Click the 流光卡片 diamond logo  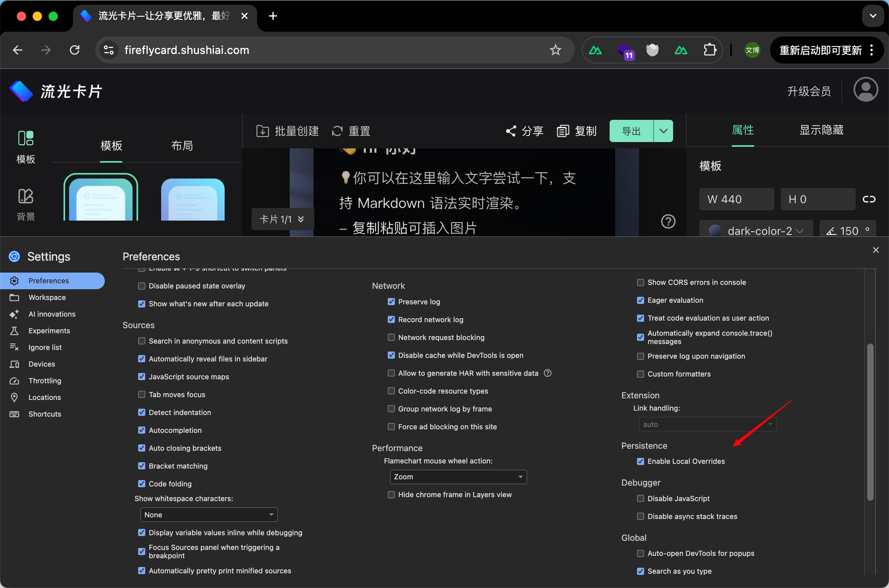21,91
